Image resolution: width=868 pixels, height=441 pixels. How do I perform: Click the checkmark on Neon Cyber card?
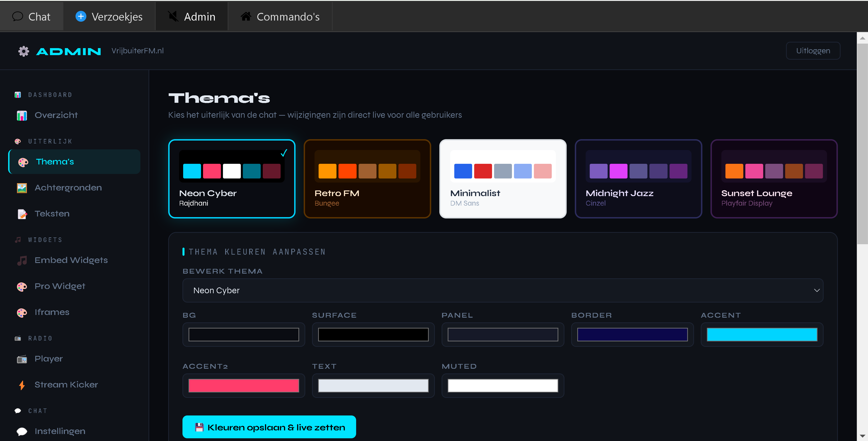coord(284,153)
